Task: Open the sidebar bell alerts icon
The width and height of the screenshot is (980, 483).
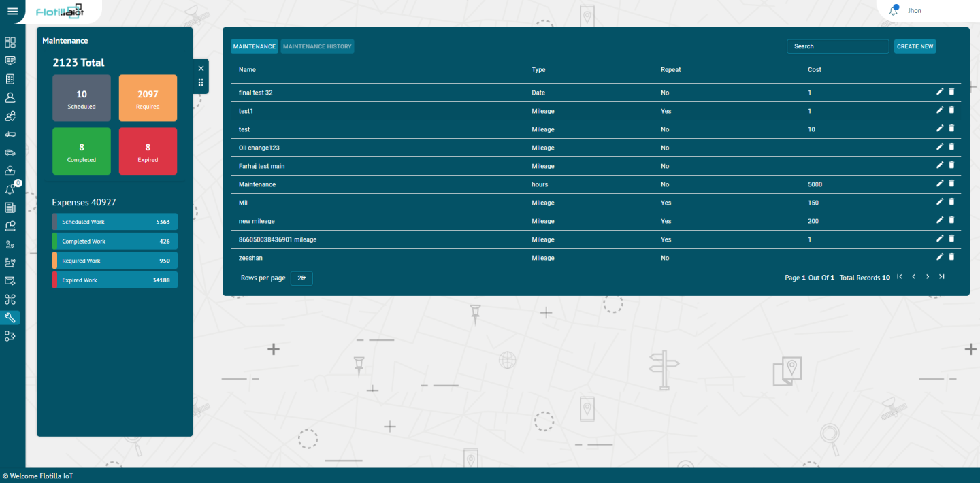Action: [10, 189]
